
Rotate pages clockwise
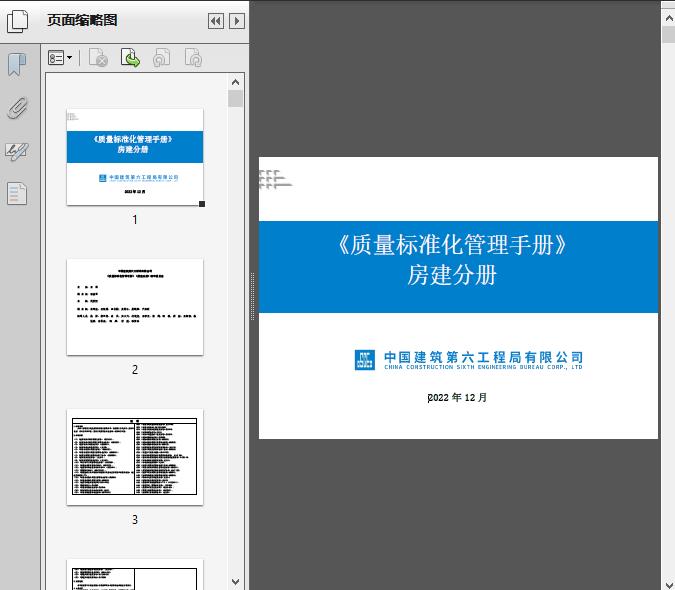click(x=193, y=58)
